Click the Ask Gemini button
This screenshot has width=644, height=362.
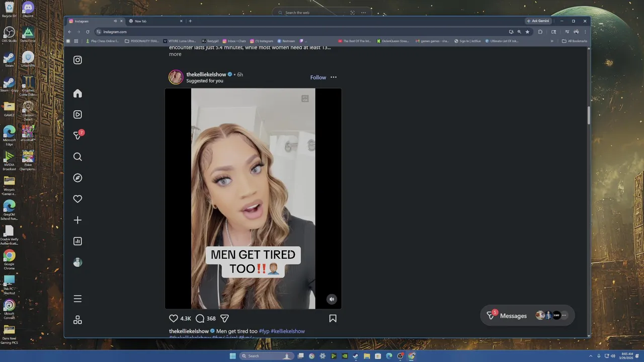point(538,21)
